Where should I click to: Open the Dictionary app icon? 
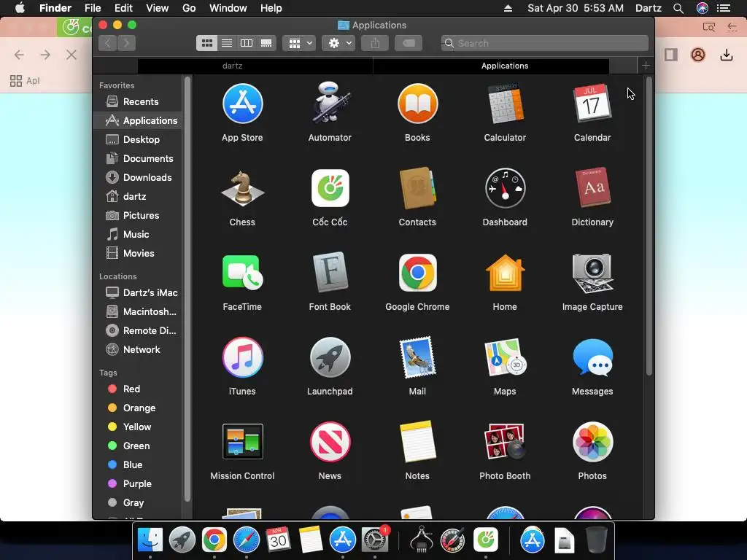592,187
